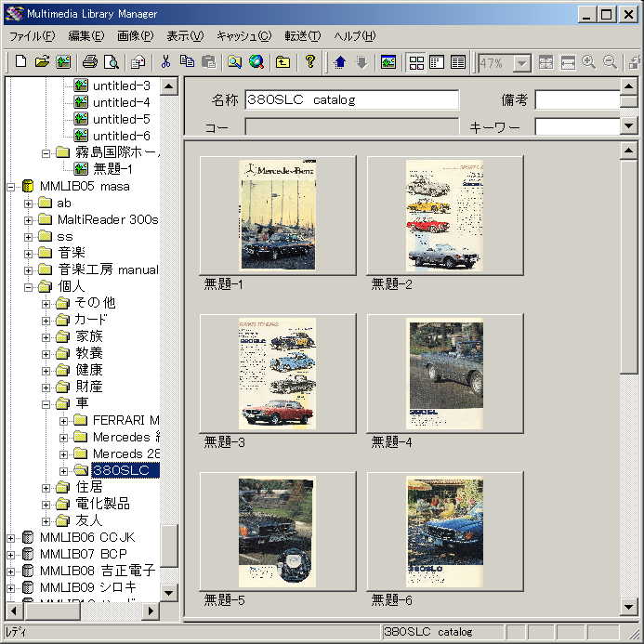The width and height of the screenshot is (644, 644).
Task: Click the 備考 input field
Action: [578, 99]
